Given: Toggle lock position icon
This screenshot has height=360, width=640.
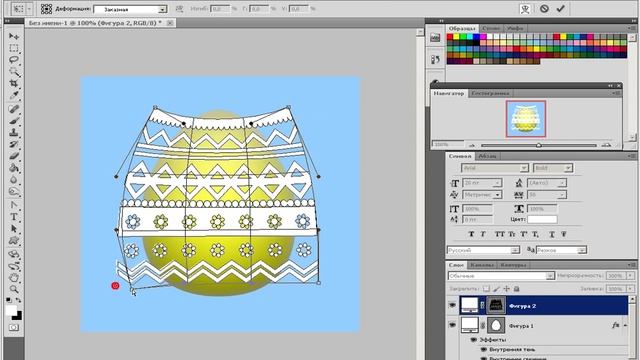Looking at the screenshot, I should (x=507, y=289).
